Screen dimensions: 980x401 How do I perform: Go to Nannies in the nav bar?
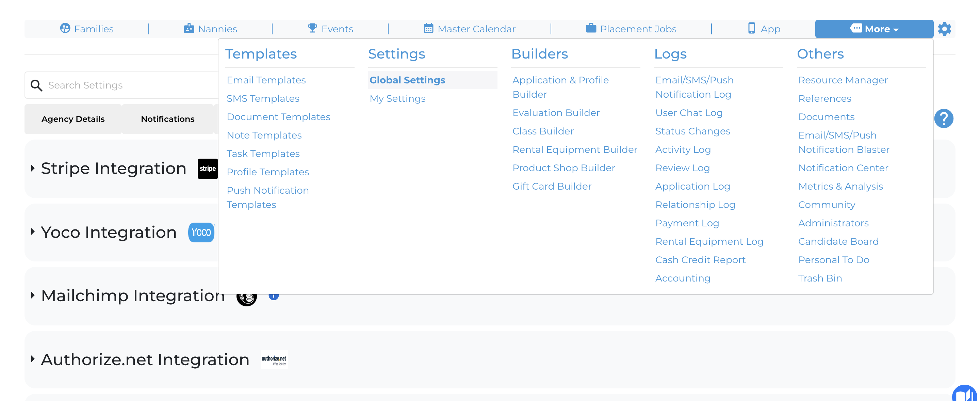click(210, 29)
